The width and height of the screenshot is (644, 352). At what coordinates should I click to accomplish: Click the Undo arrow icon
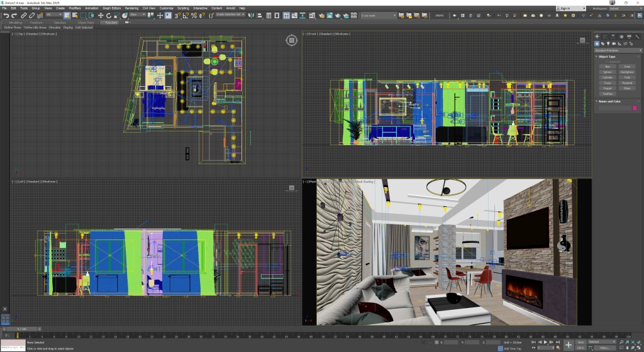click(6, 15)
